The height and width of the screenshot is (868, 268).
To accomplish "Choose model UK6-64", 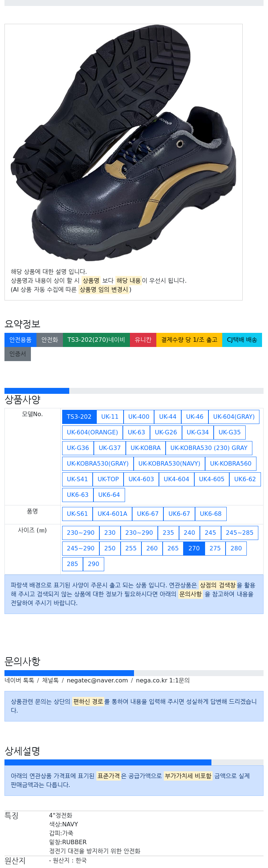I will click(x=109, y=495).
